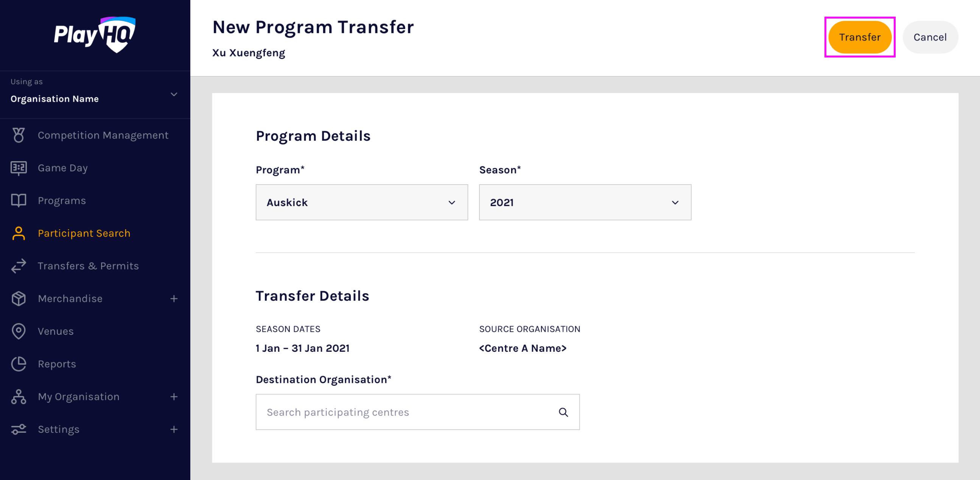
Task: Click the Game Day scoreboard icon
Action: click(x=18, y=168)
